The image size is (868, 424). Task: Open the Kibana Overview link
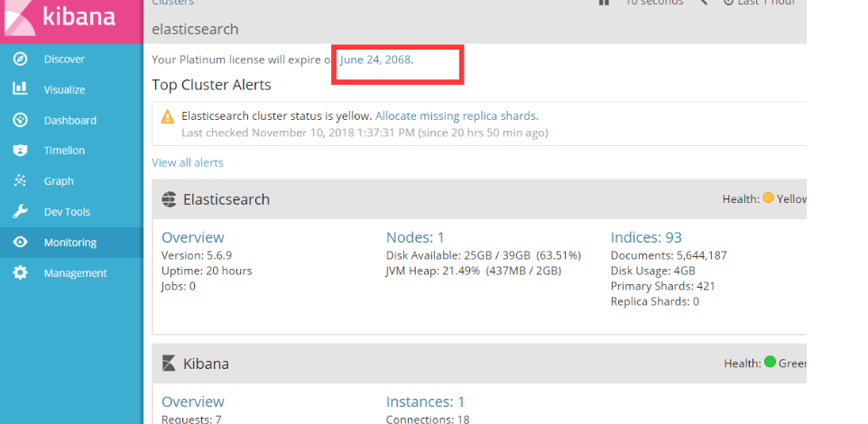193,401
